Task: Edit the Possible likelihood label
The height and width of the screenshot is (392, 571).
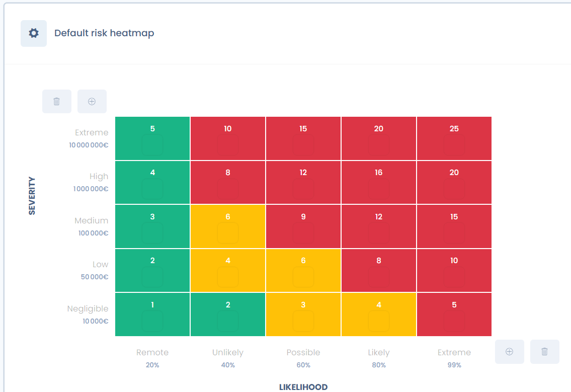Action: 303,352
